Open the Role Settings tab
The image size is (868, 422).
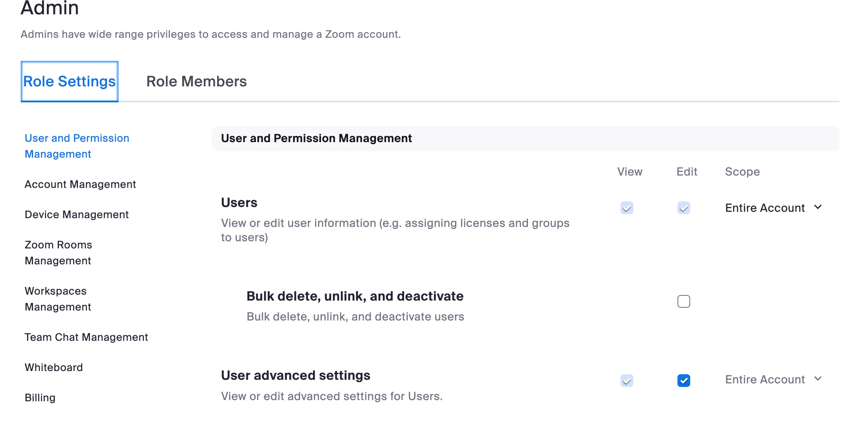point(69,82)
